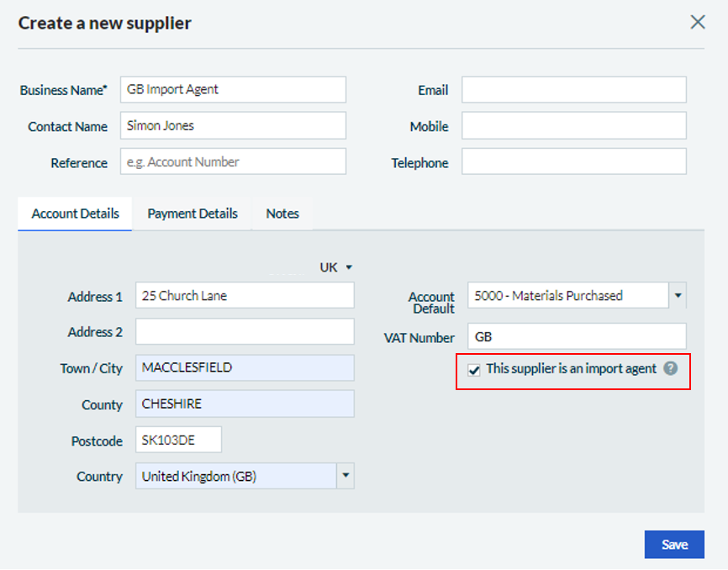The width and height of the screenshot is (728, 570).
Task: Click the Mobile number field
Action: (573, 126)
